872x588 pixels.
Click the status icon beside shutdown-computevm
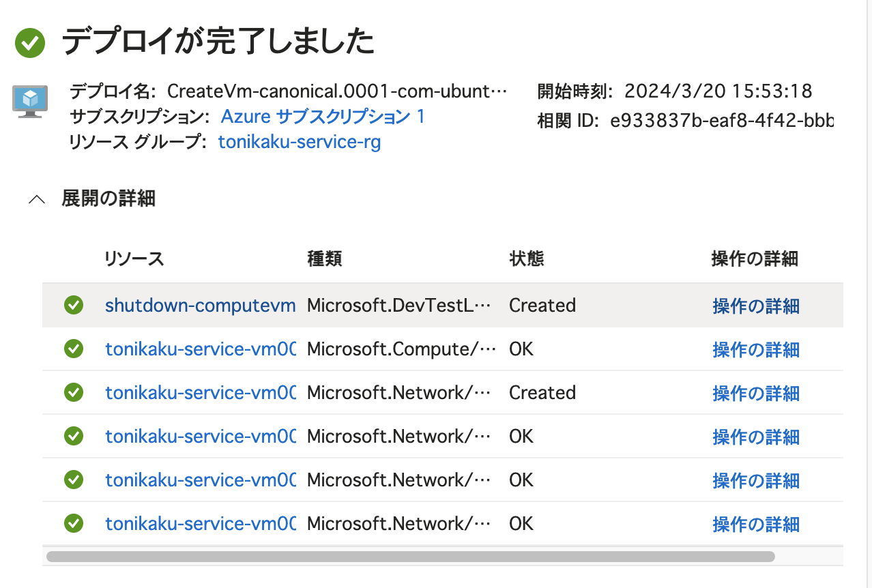click(x=74, y=305)
